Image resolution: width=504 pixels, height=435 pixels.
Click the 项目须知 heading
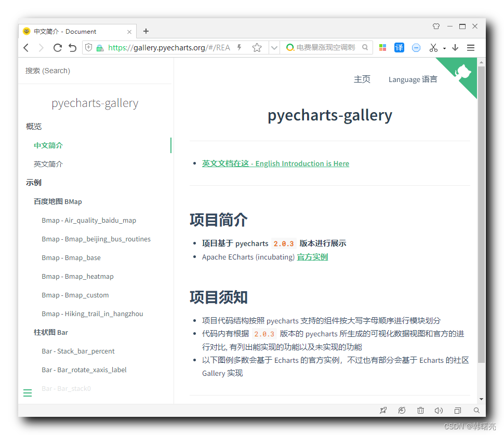(219, 297)
